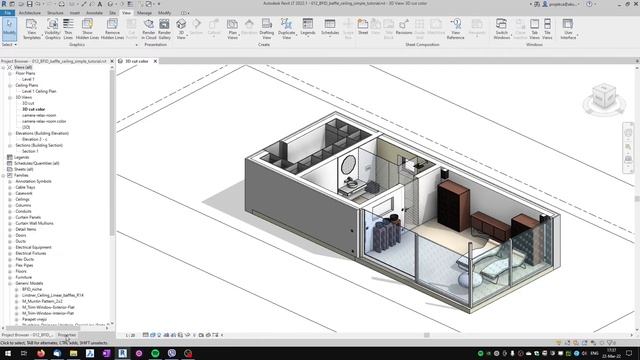Click the view's horizontal scrollbar thumb
Screen dimensions: 640x360
point(427,335)
